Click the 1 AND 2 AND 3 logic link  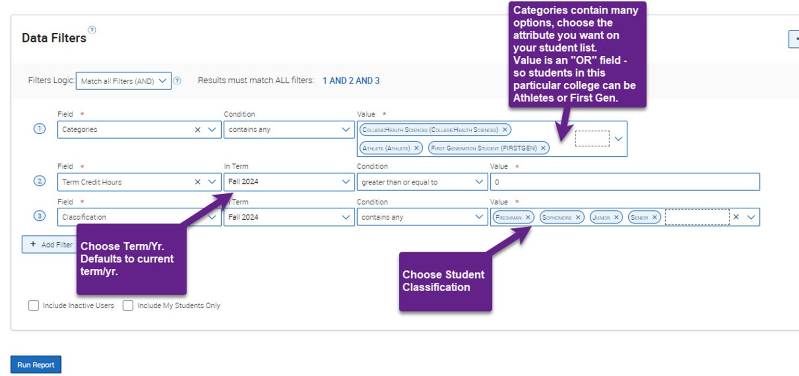pos(351,80)
